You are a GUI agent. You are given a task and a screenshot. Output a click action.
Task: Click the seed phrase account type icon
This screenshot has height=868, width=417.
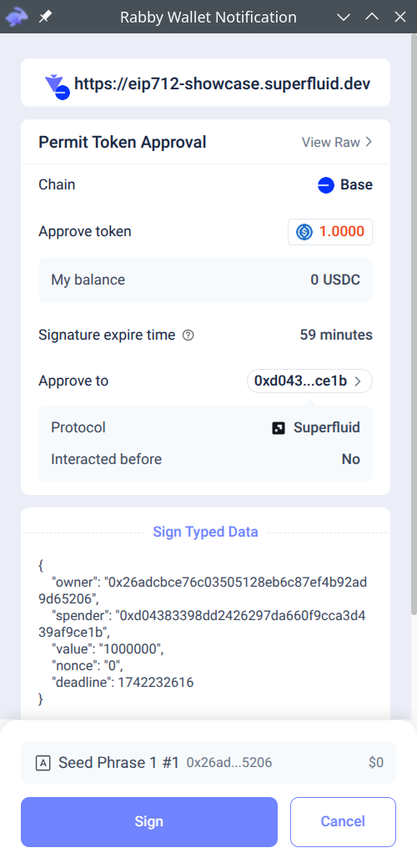(x=43, y=763)
